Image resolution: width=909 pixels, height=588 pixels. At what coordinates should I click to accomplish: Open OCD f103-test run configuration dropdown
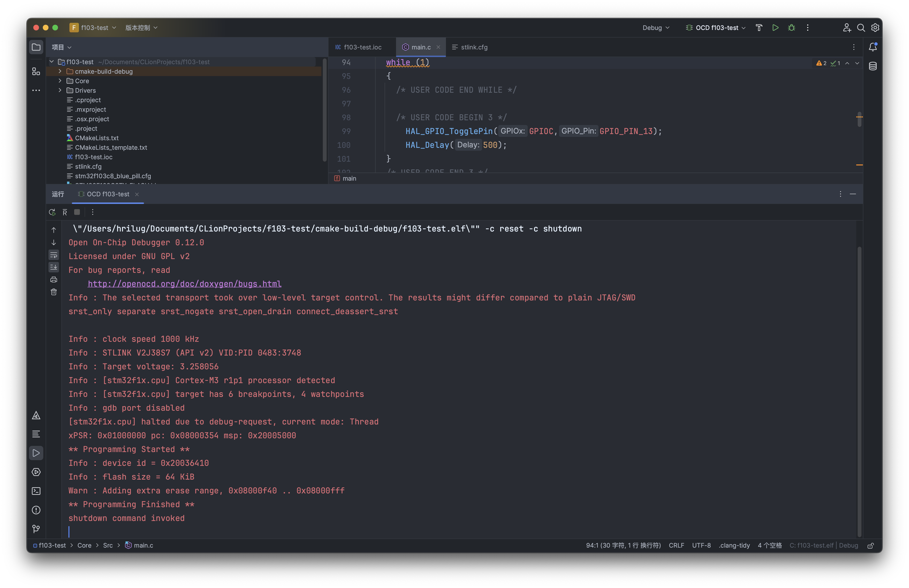pyautogui.click(x=716, y=28)
